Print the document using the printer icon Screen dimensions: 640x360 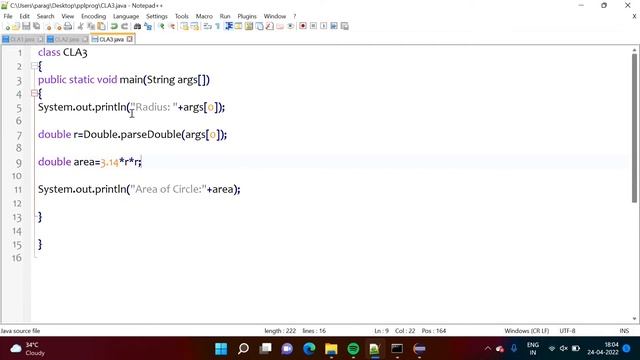tap(68, 27)
